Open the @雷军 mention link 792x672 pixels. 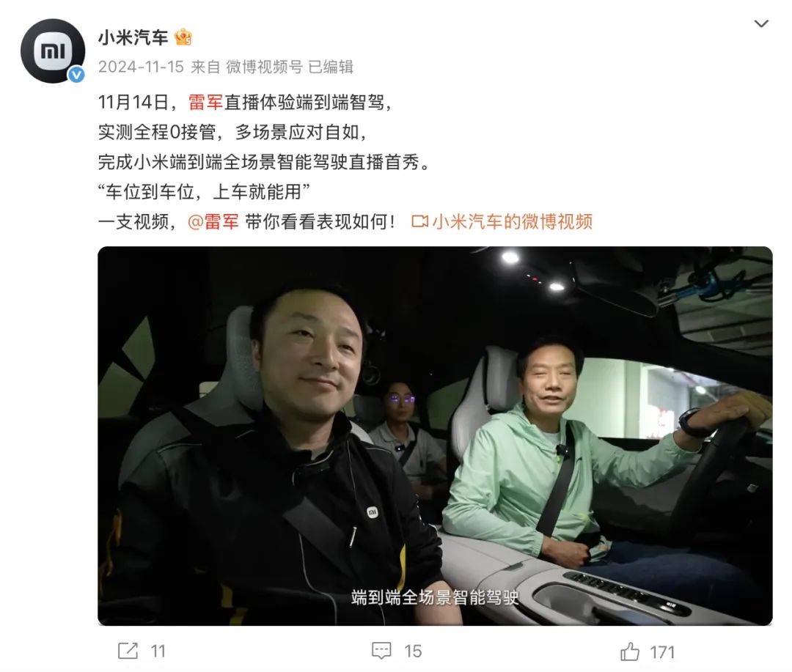pyautogui.click(x=213, y=221)
